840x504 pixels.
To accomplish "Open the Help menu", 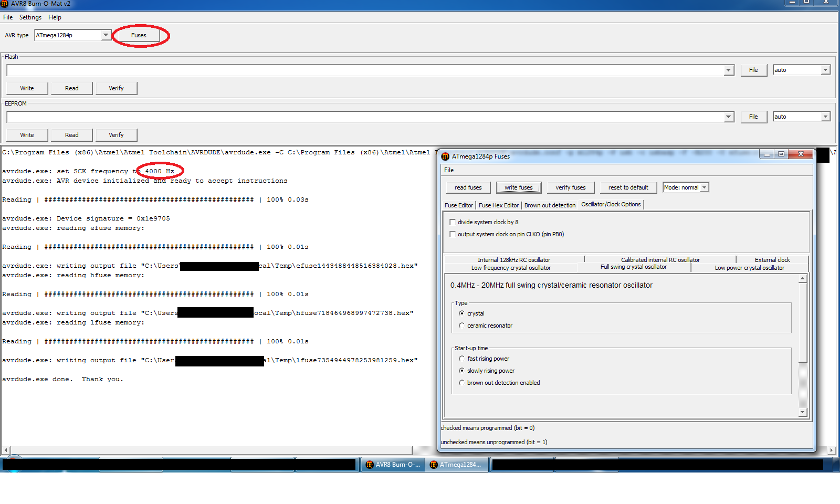I will tap(55, 17).
